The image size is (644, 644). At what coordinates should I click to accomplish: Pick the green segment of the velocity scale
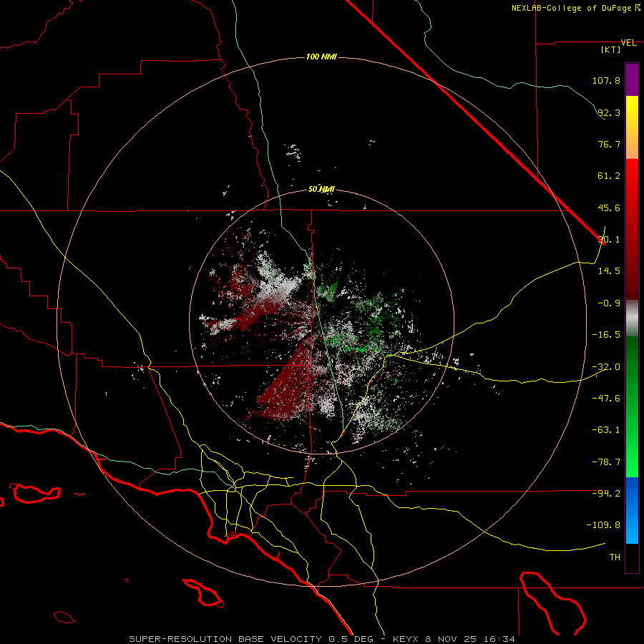click(x=632, y=406)
